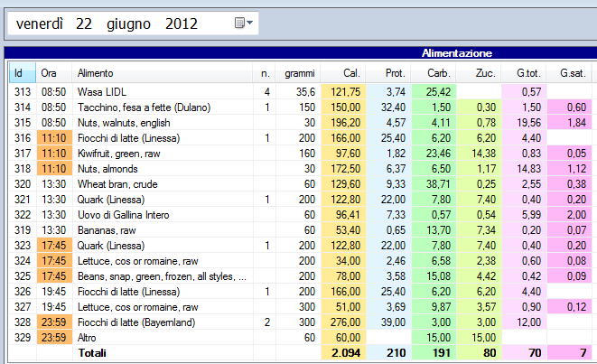Screen dimensions: 597x364
Task: Click grams value 35,6
Action: 298,92
